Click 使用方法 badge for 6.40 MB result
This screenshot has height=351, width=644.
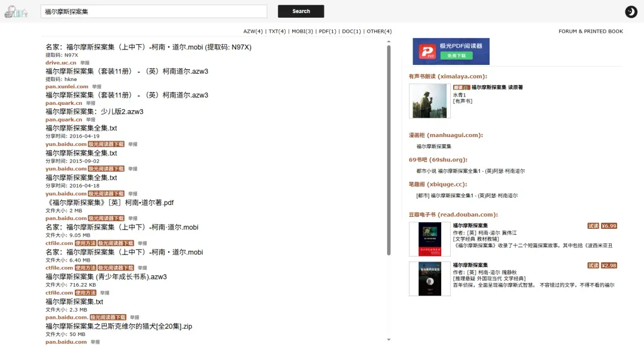[85, 268]
